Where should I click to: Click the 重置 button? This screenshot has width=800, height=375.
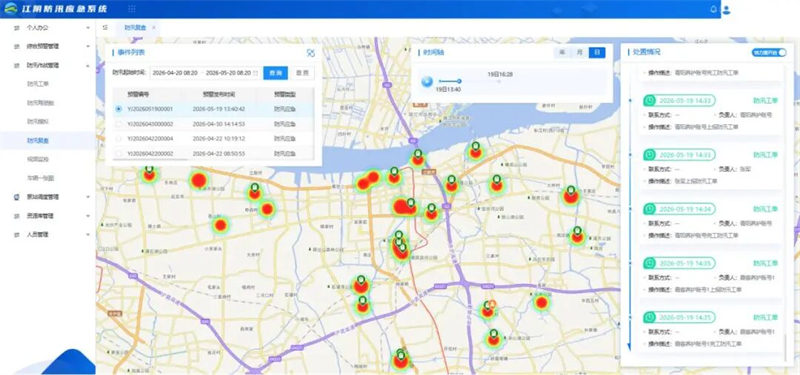[302, 73]
